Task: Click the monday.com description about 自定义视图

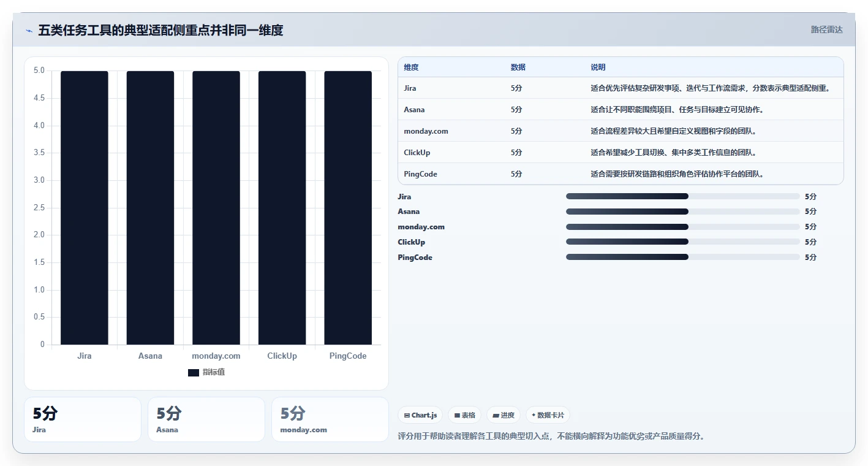Action: coord(673,131)
